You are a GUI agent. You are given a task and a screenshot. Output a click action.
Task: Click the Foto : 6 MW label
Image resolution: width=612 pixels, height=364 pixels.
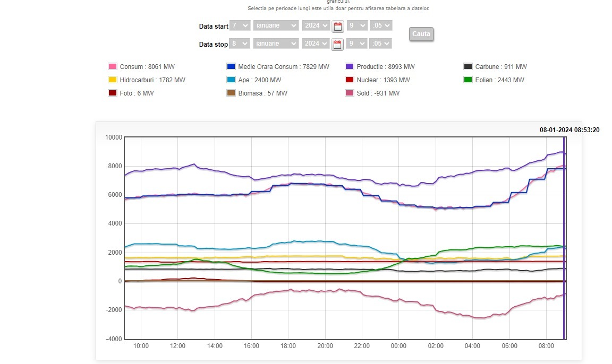(x=137, y=93)
